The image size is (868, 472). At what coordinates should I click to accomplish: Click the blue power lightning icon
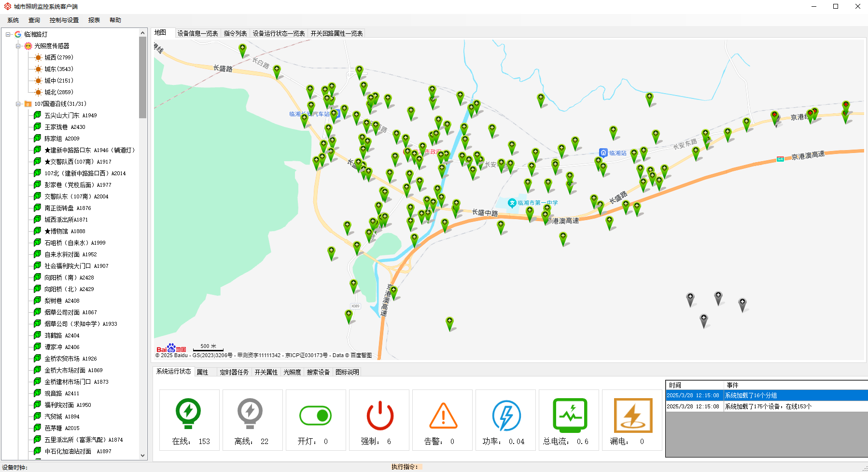[506, 415]
